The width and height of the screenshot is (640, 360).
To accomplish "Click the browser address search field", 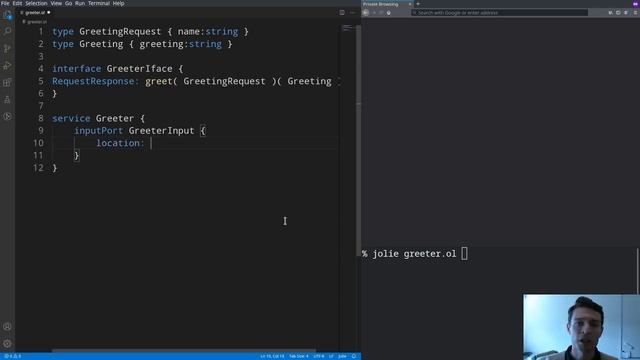I will point(500,13).
